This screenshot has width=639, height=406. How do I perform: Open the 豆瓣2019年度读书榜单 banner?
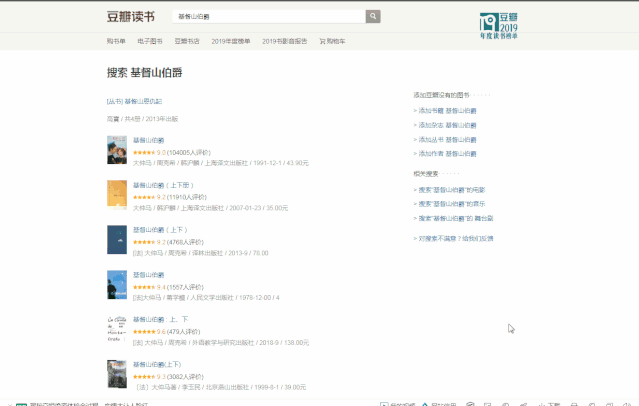tap(498, 25)
